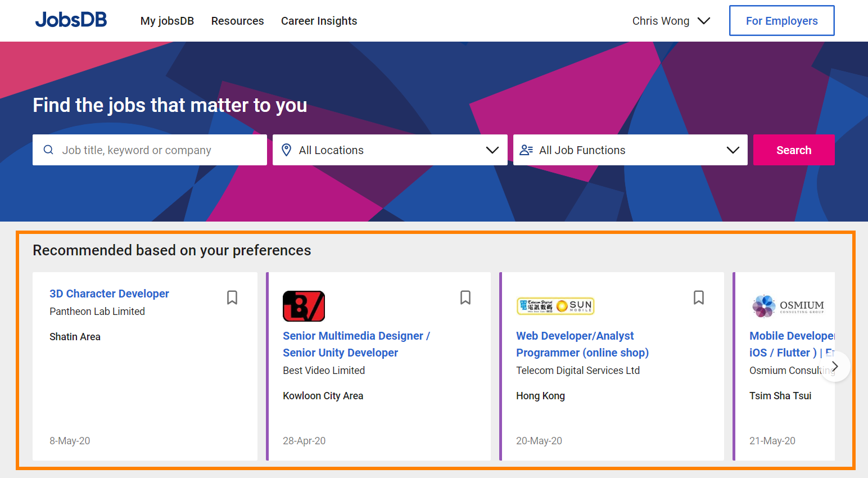
Task: Open the My jobsDB menu
Action: point(167,21)
